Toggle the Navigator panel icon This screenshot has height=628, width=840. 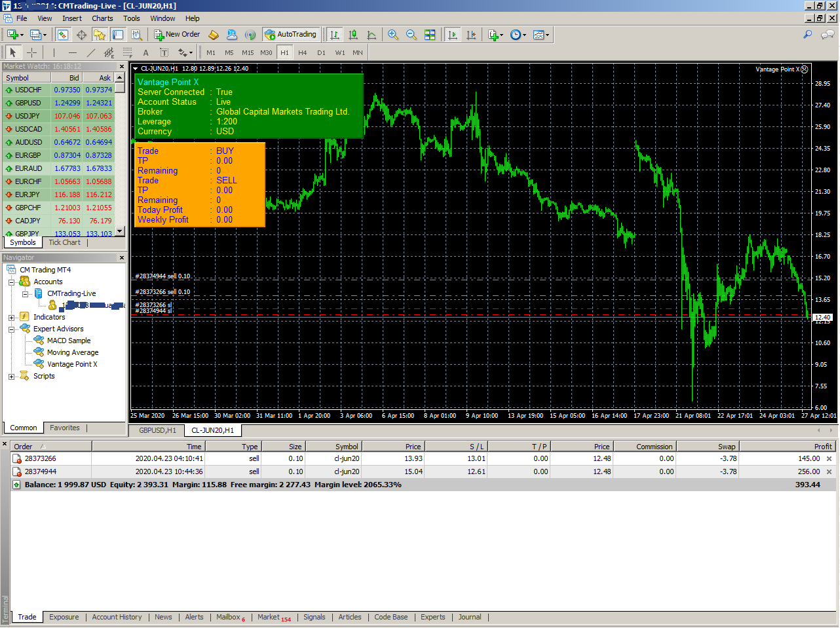(x=99, y=34)
